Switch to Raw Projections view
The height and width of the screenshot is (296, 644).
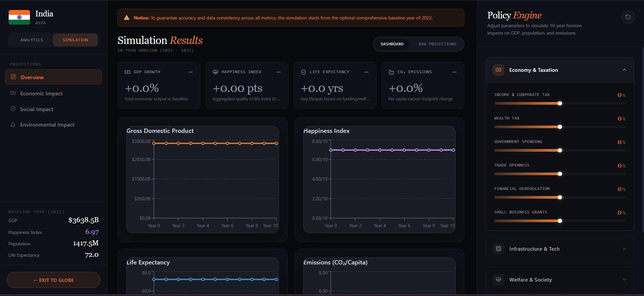437,44
